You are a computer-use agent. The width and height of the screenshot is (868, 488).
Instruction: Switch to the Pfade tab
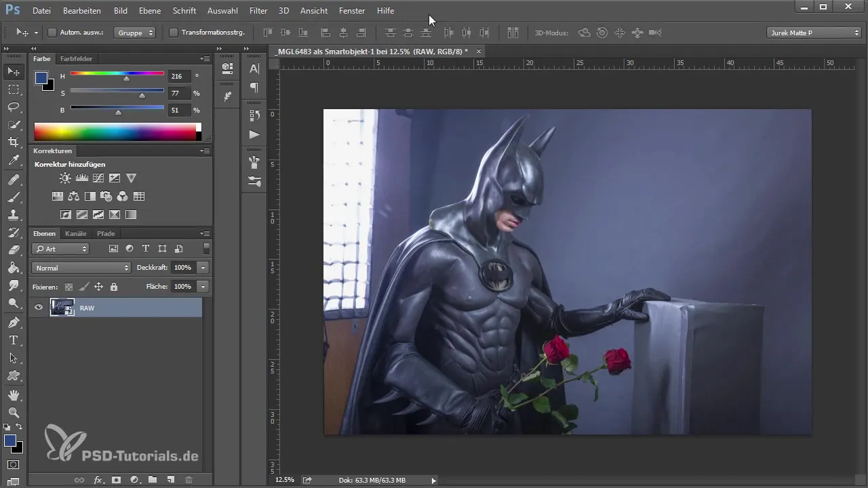106,234
